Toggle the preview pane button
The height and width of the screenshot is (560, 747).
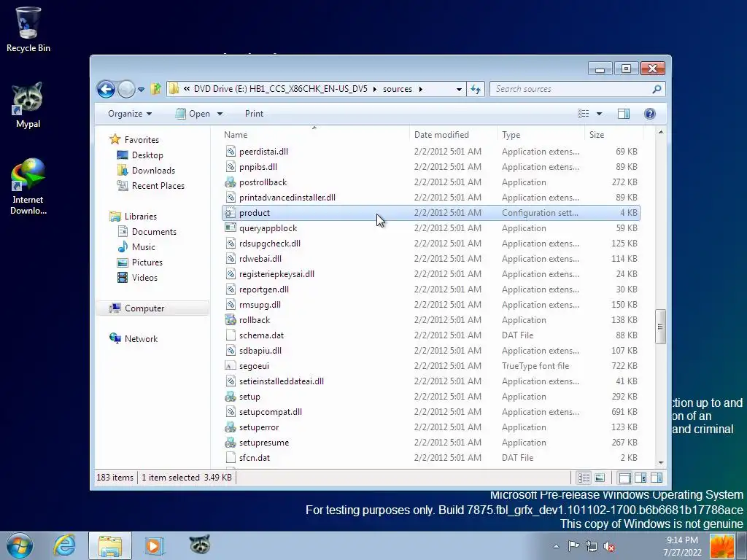tap(624, 114)
